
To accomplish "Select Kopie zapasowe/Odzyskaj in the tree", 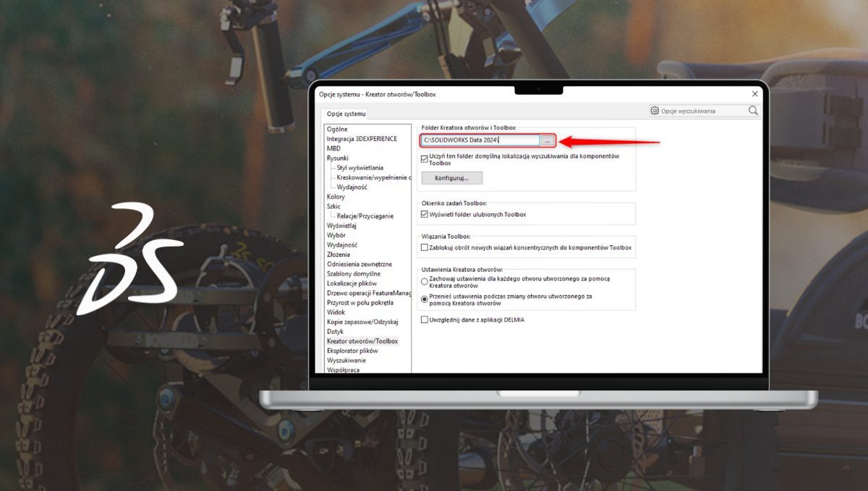I will click(x=362, y=322).
